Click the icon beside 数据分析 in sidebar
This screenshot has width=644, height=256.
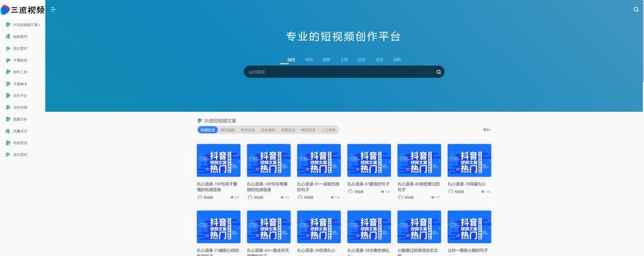[x=8, y=119]
